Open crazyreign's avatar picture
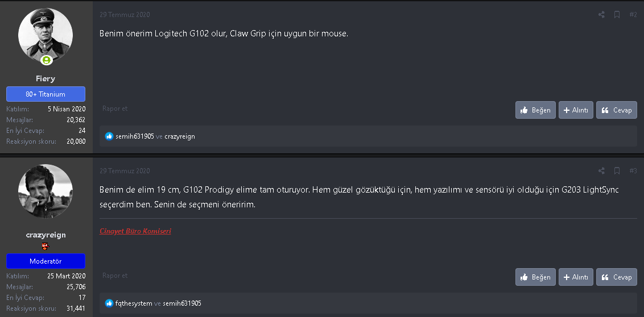Viewport: 644px width, 317px height. [x=46, y=191]
